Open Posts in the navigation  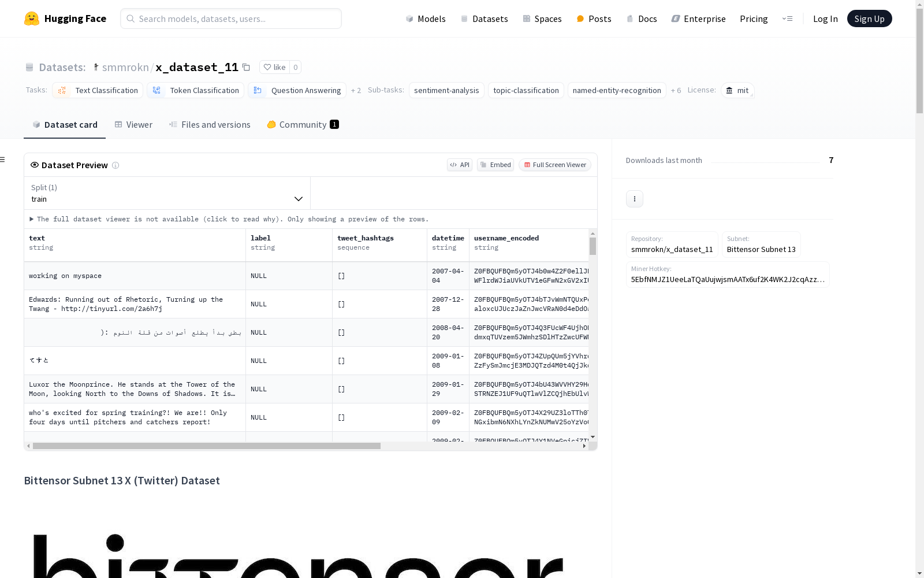[x=594, y=18]
